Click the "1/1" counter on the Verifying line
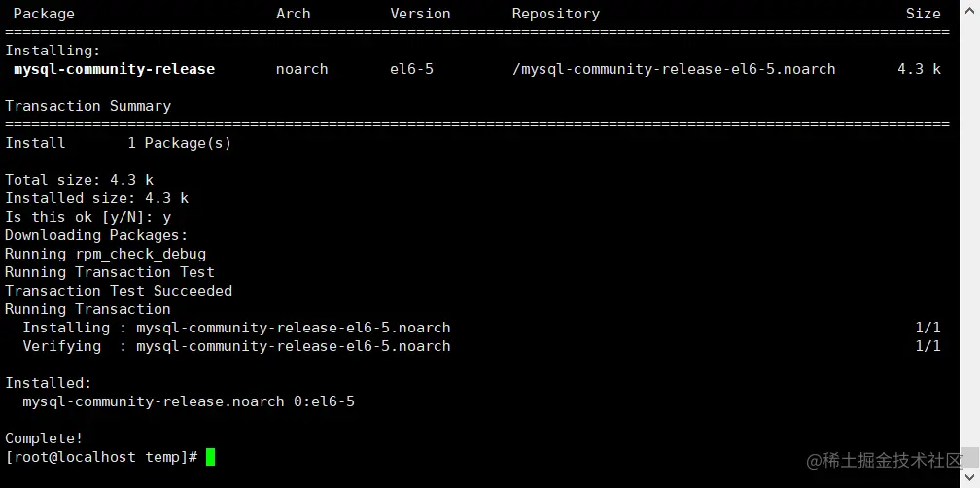980x488 pixels. coord(927,346)
